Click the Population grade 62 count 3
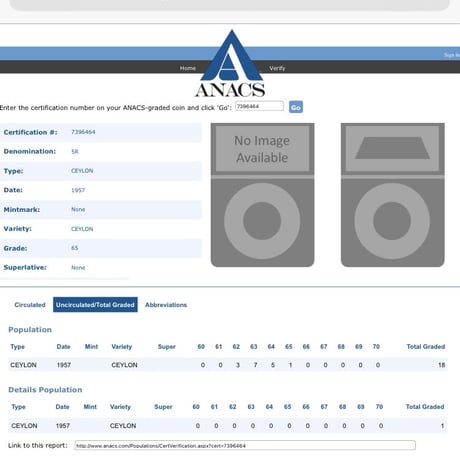This screenshot has height=460, width=460. 238,365
